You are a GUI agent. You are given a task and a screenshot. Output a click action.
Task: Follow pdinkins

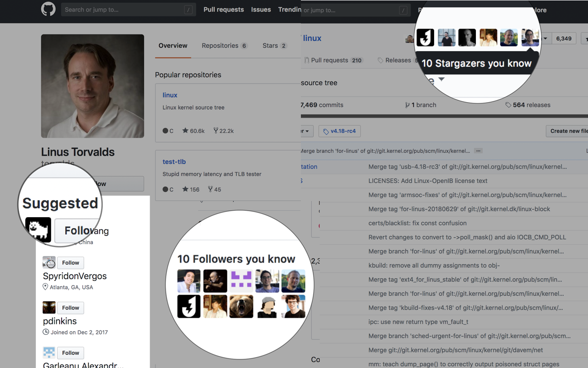click(x=71, y=308)
